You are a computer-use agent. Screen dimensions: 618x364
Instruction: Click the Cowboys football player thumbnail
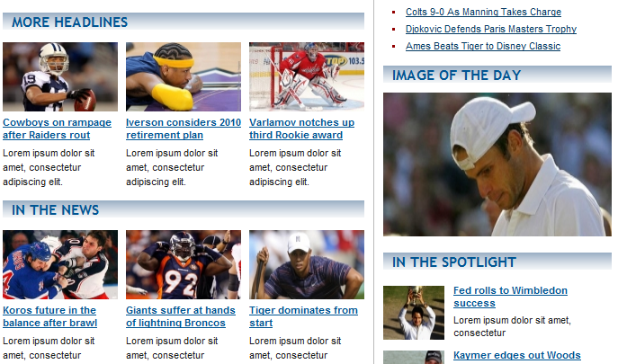tap(60, 76)
